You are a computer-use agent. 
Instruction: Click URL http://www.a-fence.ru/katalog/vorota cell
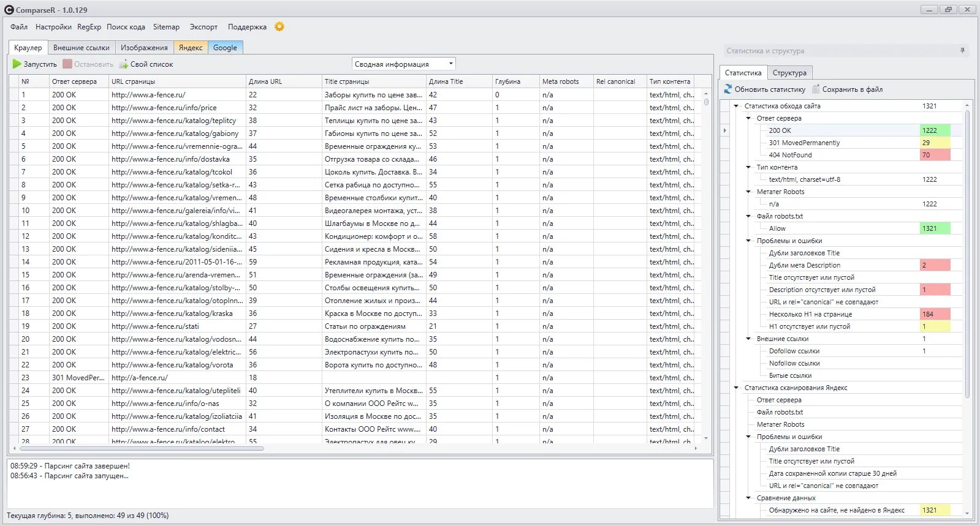point(177,365)
